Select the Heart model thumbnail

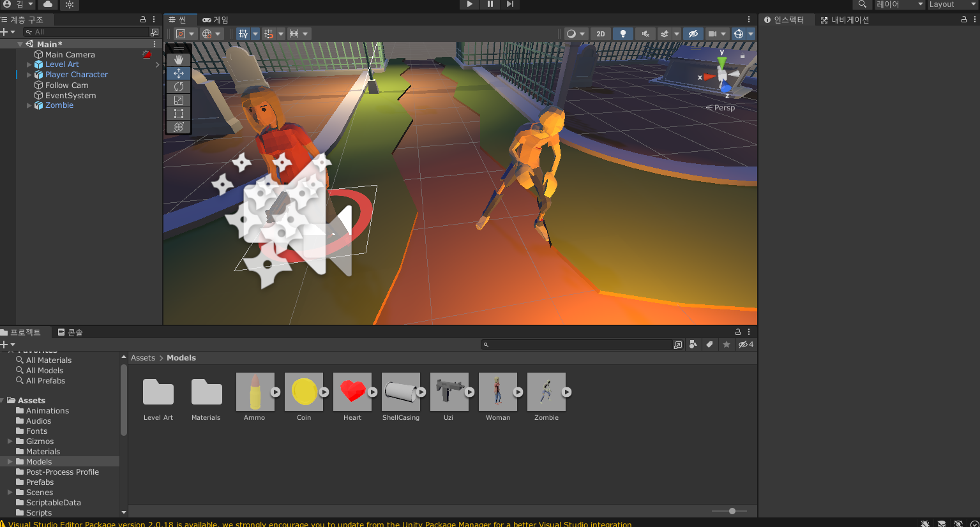tap(352, 392)
